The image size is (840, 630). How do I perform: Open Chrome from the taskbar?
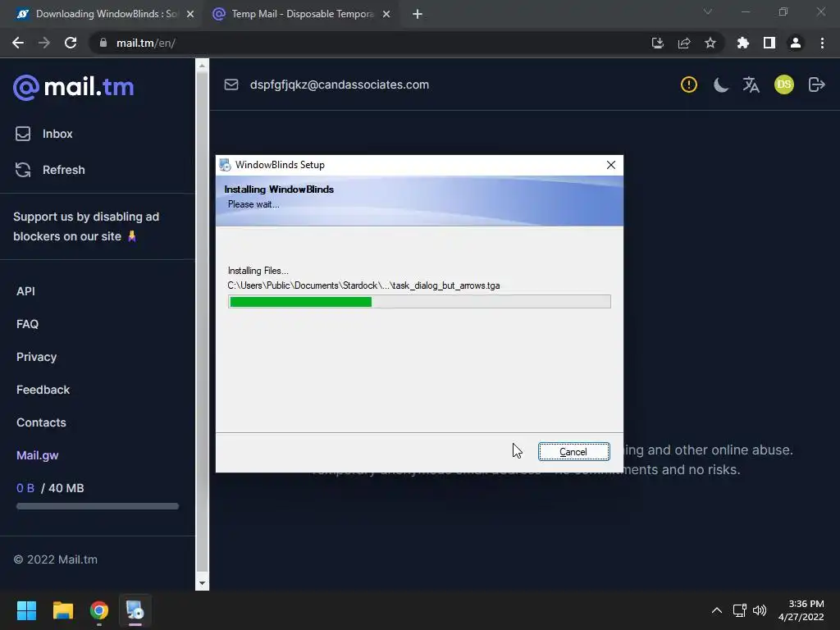click(99, 610)
